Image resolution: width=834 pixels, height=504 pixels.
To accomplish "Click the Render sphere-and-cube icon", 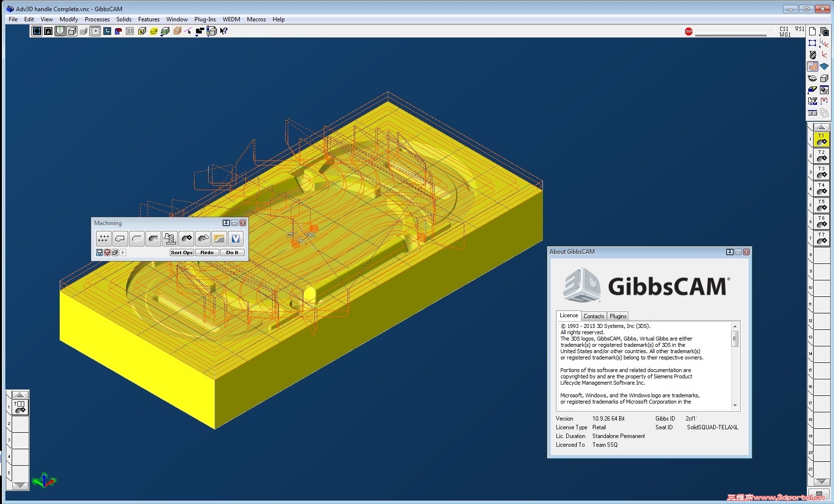I will (x=824, y=90).
